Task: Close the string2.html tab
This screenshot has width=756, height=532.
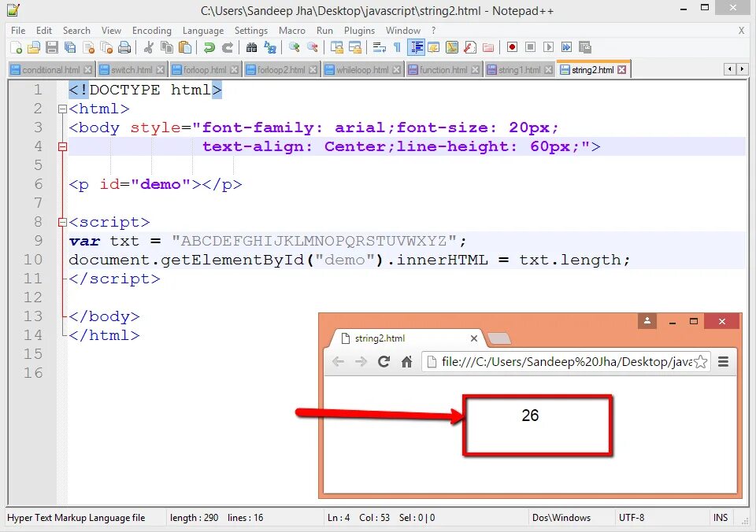Action: click(622, 70)
